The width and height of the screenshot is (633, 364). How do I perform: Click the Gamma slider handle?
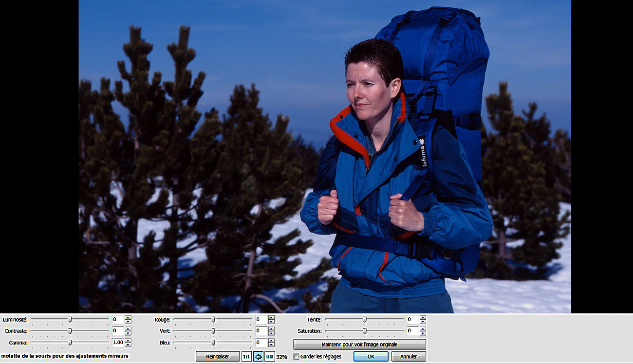pos(70,343)
